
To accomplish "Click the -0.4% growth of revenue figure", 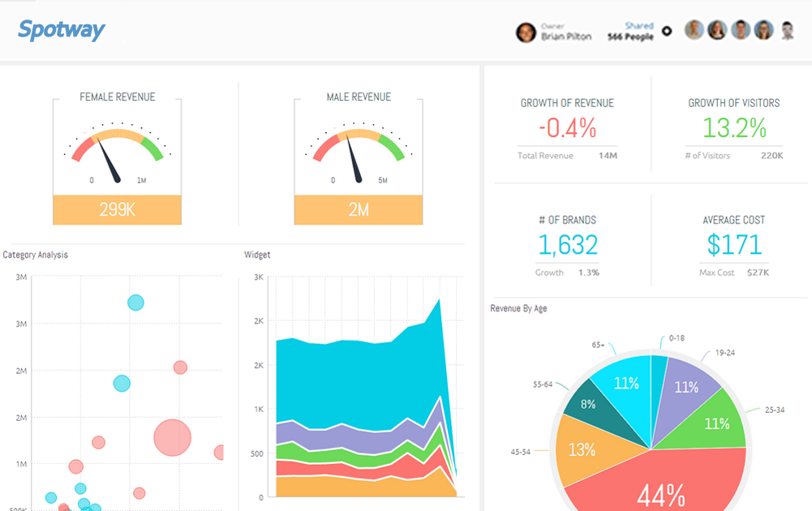I will [x=568, y=128].
